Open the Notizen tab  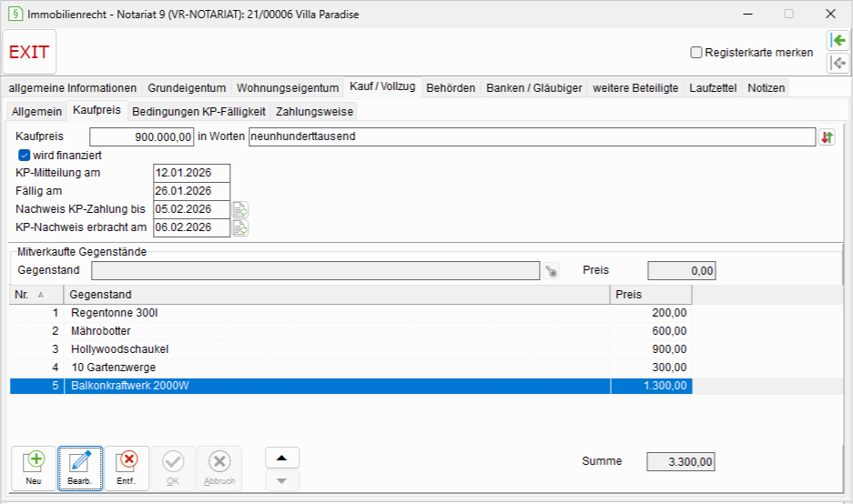(x=766, y=88)
